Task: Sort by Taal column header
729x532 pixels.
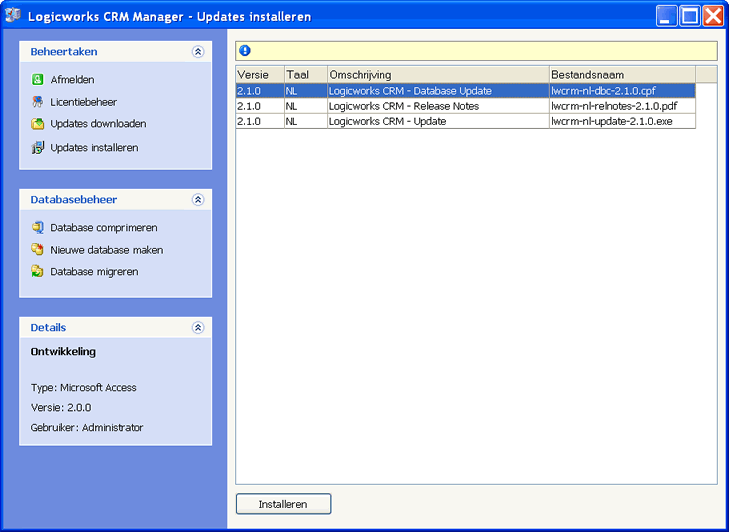Action: [305, 74]
